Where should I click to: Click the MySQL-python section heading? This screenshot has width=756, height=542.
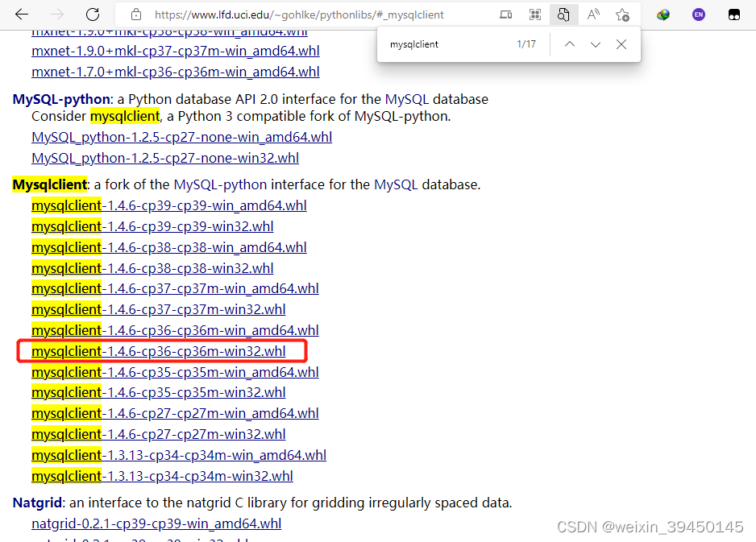(62, 99)
